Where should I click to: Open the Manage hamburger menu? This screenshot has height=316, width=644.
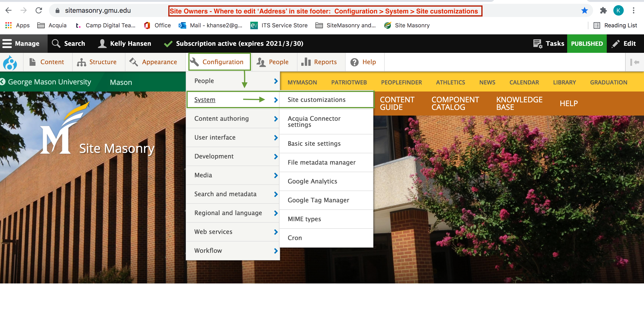pyautogui.click(x=8, y=44)
